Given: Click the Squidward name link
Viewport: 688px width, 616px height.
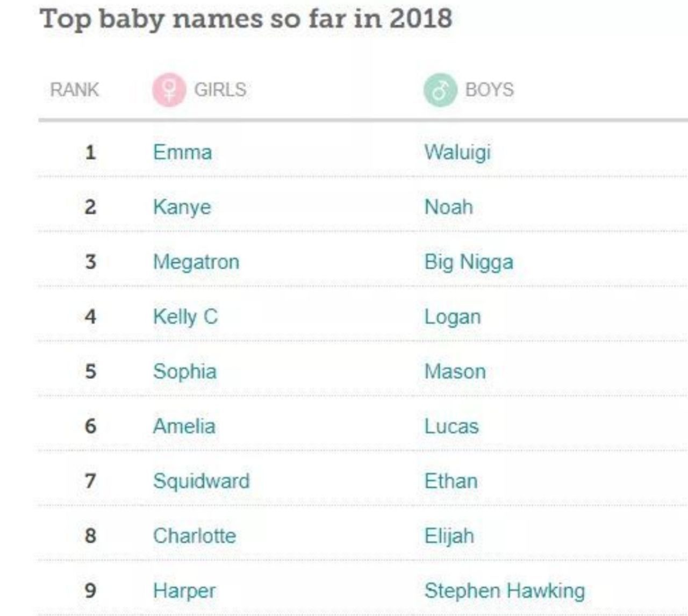Looking at the screenshot, I should (202, 481).
